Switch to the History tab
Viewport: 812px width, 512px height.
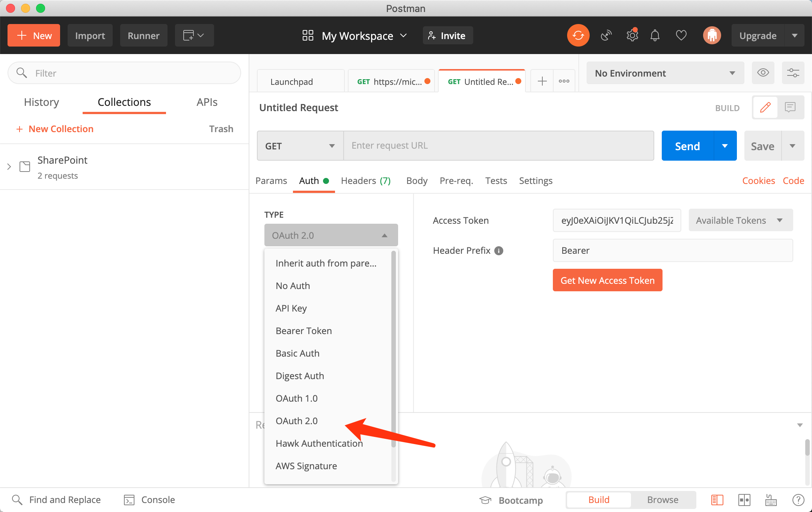41,102
